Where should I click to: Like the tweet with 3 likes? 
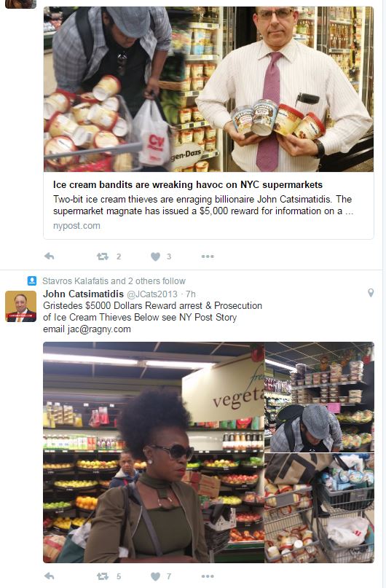(x=156, y=256)
